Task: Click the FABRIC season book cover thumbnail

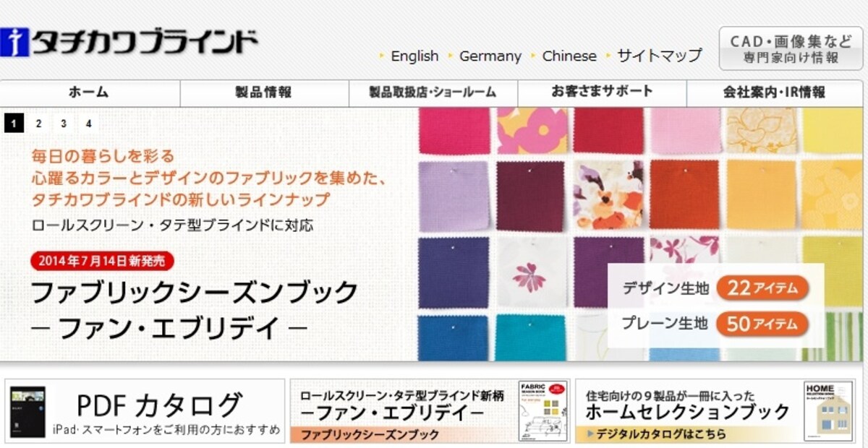Action: pos(542,411)
